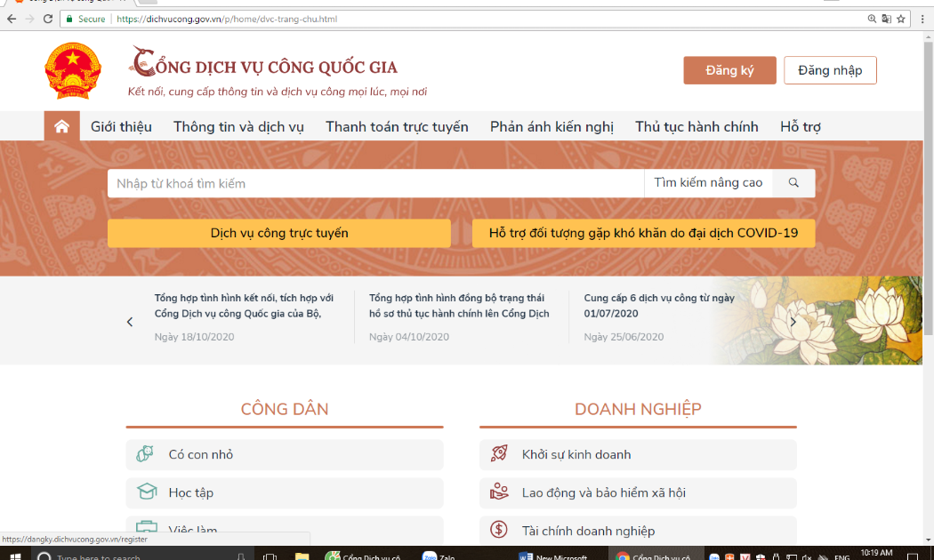Screen dimensions: 934x560
Task: Click the Đăng nhập button
Action: pyautogui.click(x=830, y=70)
